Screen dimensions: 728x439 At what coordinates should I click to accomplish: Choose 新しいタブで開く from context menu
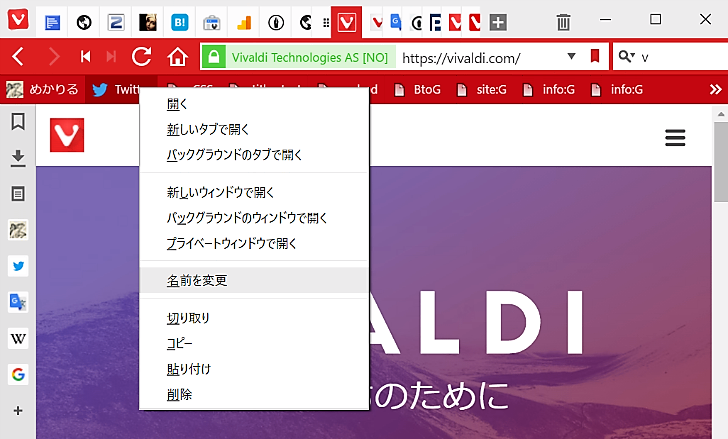[x=254, y=129]
